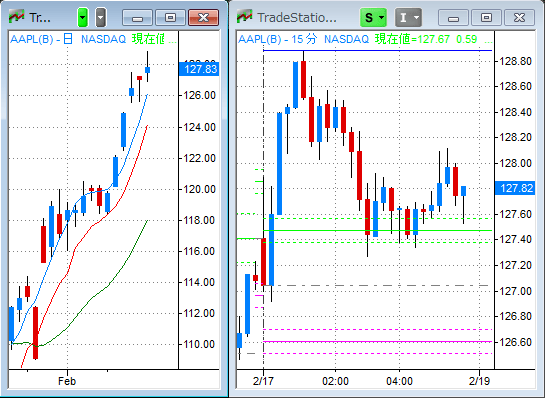Open green symbol link dropdown in left window
The width and height of the screenshot is (545, 398).
pos(83,17)
